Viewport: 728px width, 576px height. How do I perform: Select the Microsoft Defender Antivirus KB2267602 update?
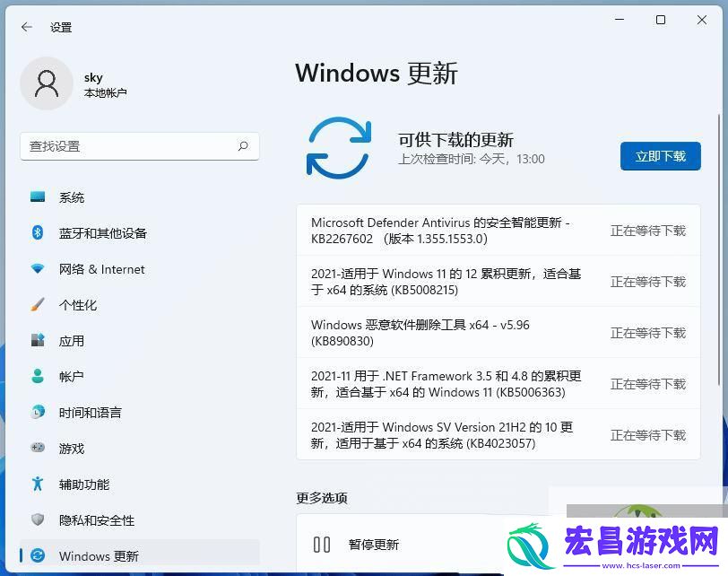pos(498,231)
